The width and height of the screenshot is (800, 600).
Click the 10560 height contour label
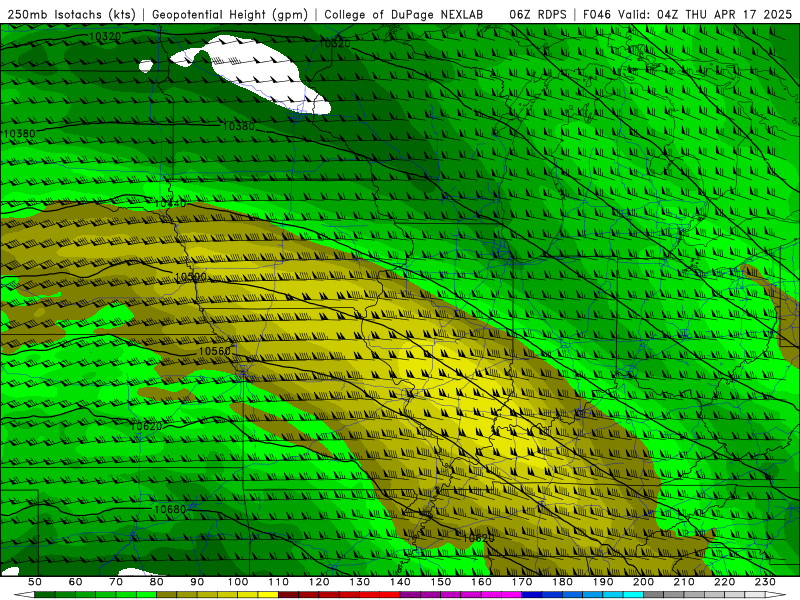214,351
